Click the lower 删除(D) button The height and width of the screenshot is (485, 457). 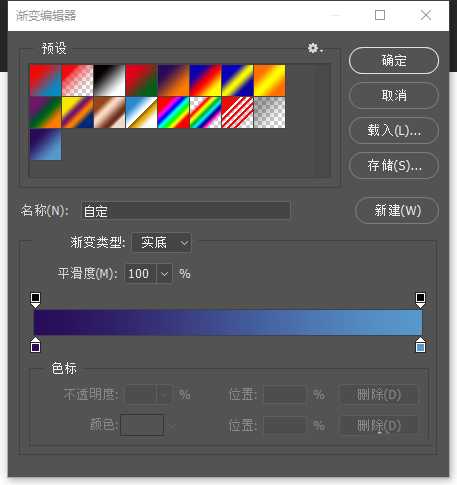(379, 425)
